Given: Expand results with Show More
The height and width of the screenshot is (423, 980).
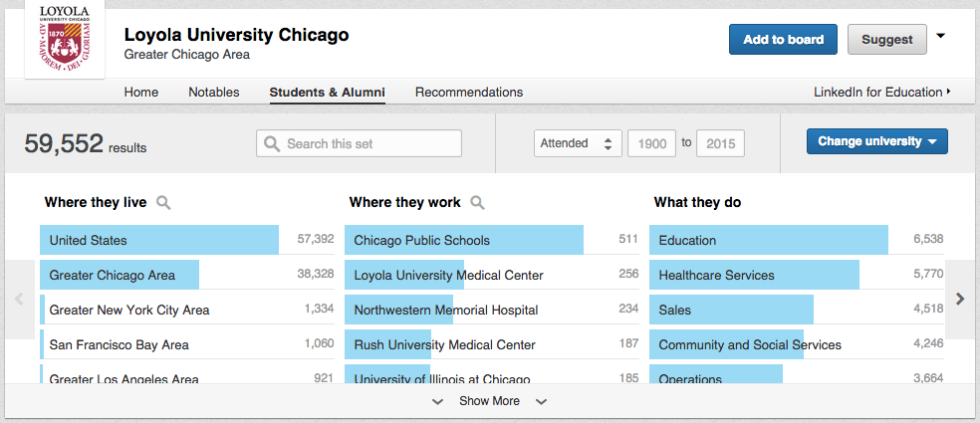Looking at the screenshot, I should pyautogui.click(x=489, y=401).
